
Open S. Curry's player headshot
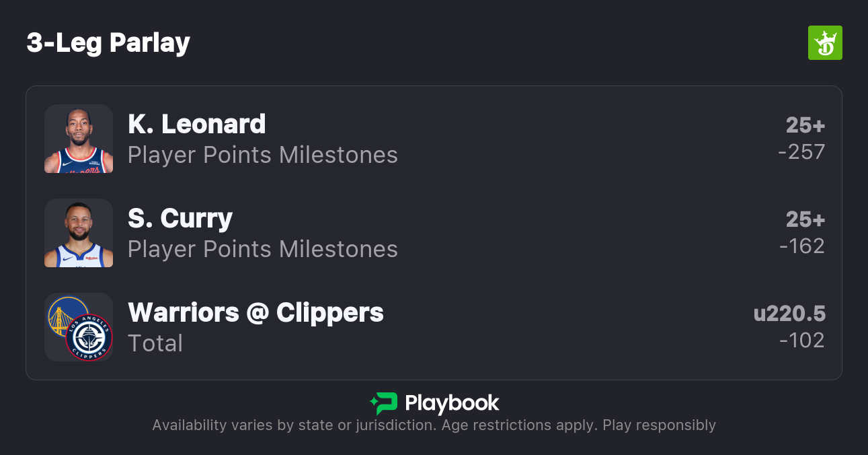coord(79,233)
